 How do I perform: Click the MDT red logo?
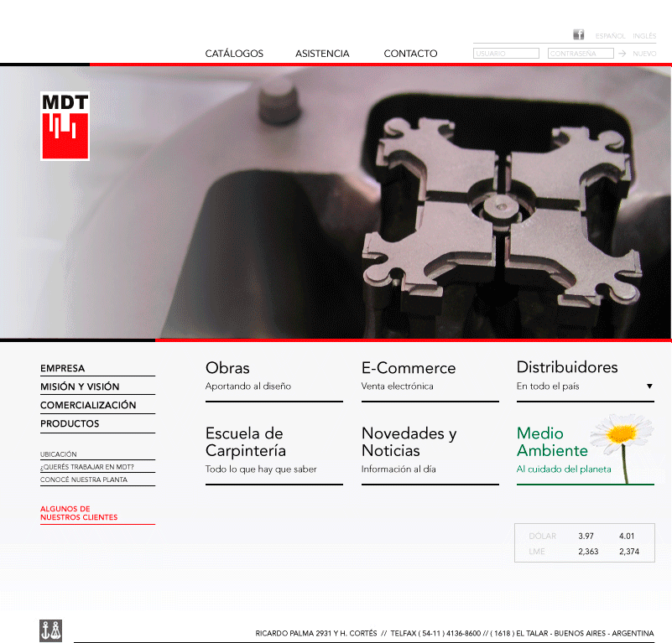(x=65, y=126)
